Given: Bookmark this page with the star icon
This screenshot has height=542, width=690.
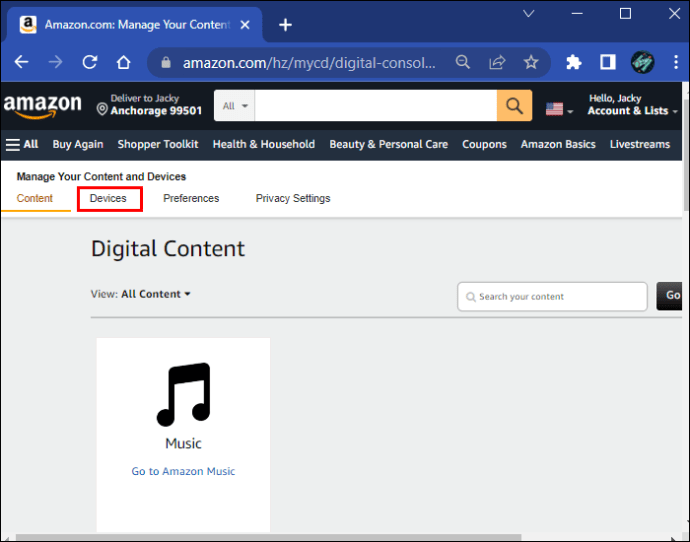Looking at the screenshot, I should click(531, 62).
